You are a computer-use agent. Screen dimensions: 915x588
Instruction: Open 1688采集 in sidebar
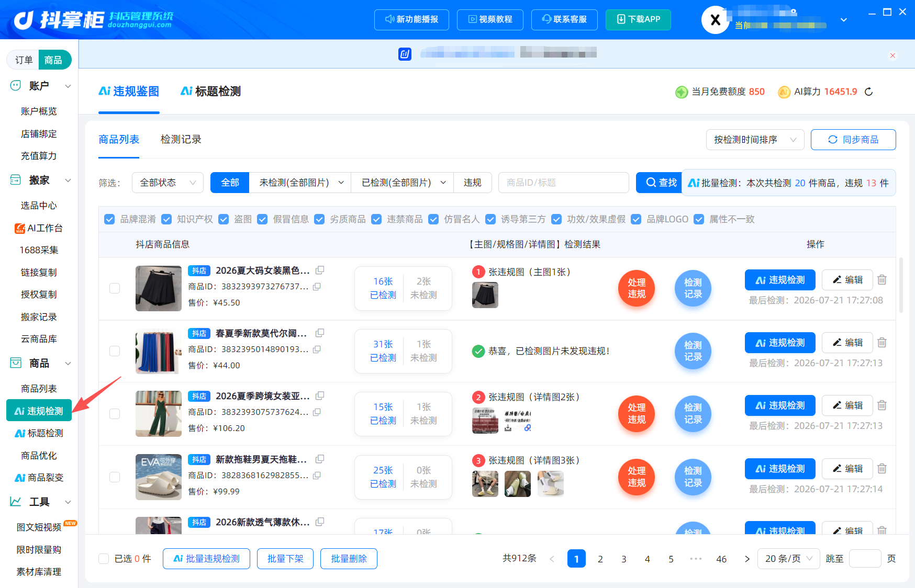(39, 250)
